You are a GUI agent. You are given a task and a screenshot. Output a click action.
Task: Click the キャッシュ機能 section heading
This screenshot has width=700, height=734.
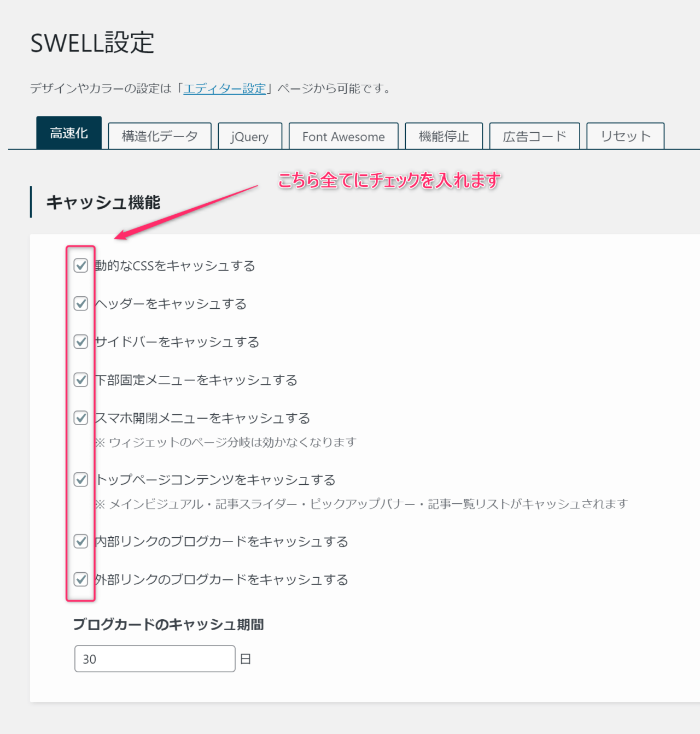[x=103, y=203]
